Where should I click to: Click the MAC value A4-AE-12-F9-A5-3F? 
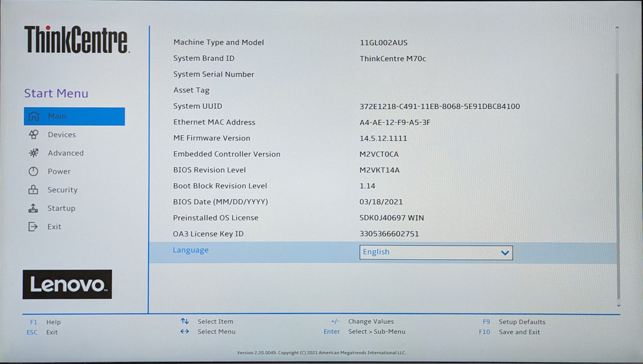[395, 123]
